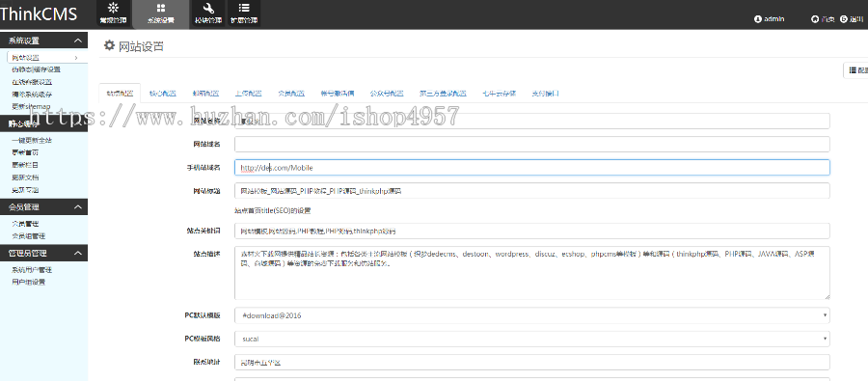Viewport: 868px width, 381px height.
Task: Select the 系统设置 four-squares grid icon
Action: [x=160, y=8]
